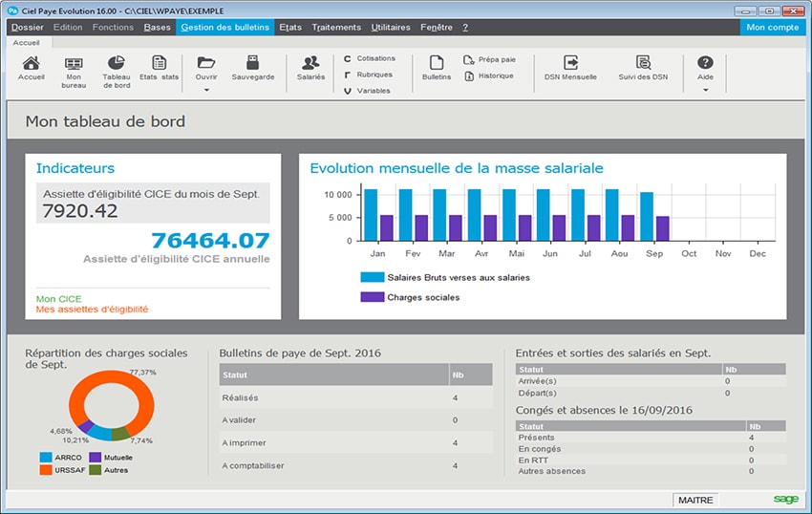Image resolution: width=812 pixels, height=514 pixels.
Task: Open Mes assiettes d'éligibilité link
Action: tap(92, 310)
